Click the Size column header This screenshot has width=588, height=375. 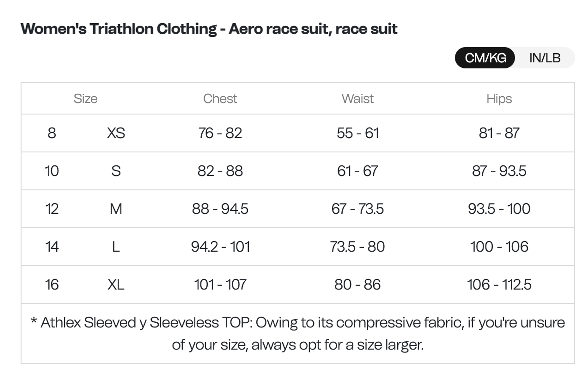click(85, 99)
